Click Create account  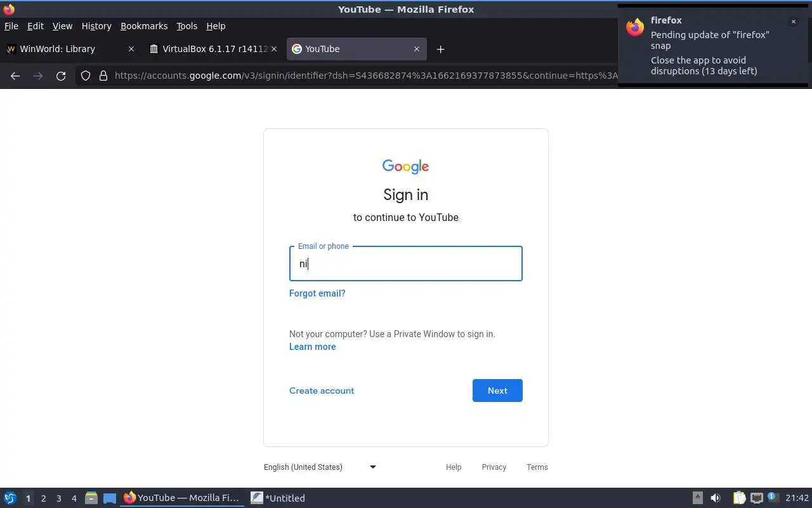coord(322,391)
